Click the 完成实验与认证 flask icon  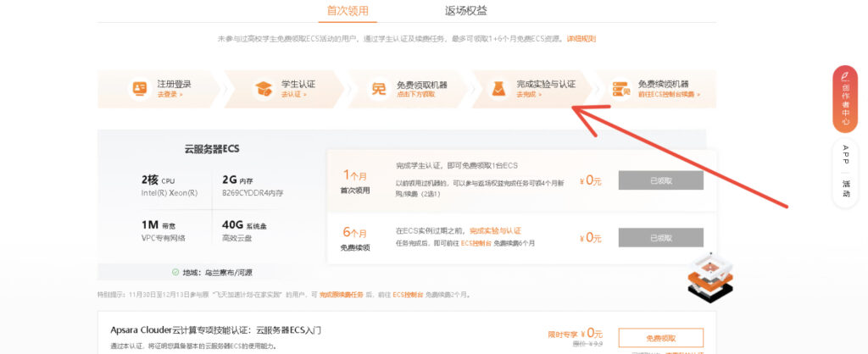click(498, 88)
